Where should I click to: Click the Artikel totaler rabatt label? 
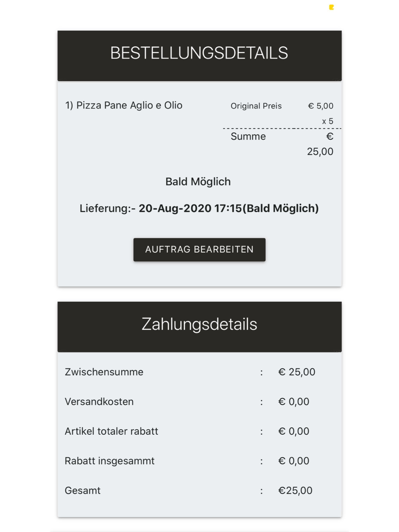point(111,431)
